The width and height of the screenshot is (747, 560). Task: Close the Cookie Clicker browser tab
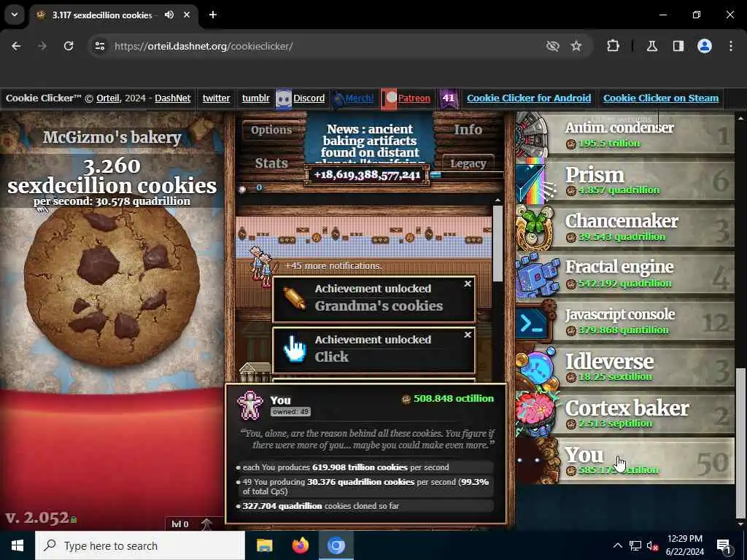[x=187, y=15]
